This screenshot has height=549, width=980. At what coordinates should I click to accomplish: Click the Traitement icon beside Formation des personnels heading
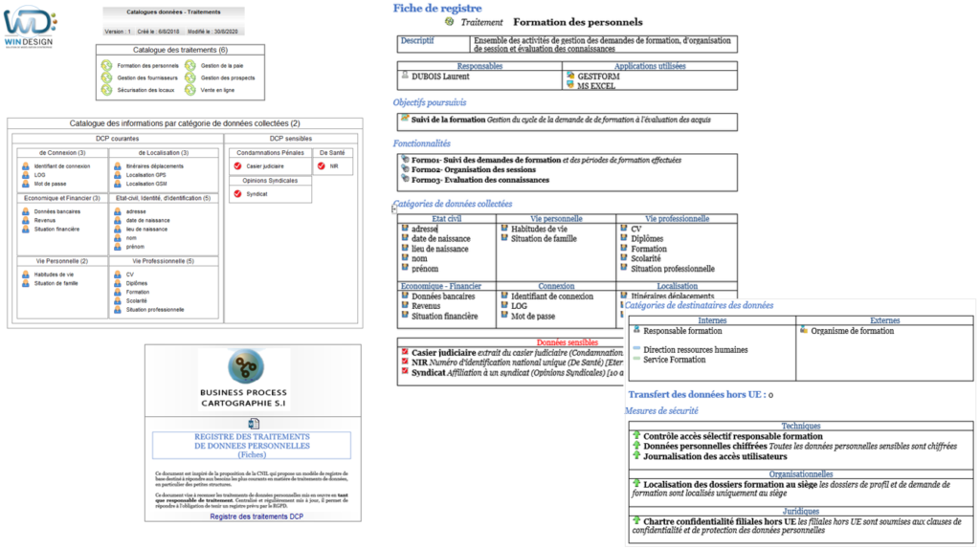pos(450,21)
